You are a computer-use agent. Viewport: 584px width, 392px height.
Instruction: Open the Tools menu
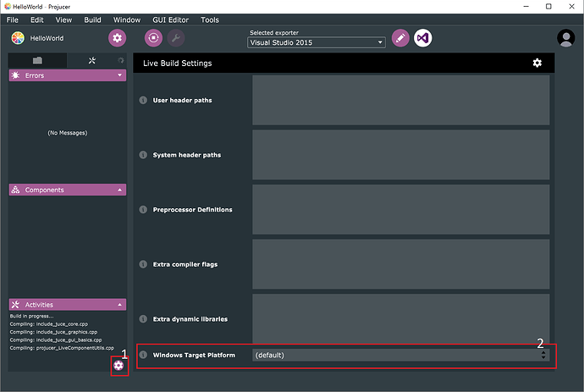[210, 19]
